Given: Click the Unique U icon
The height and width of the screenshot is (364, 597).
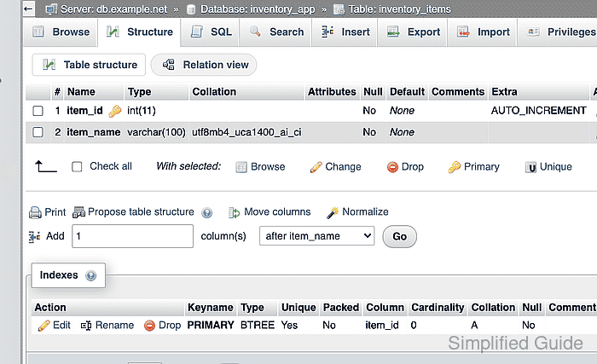Looking at the screenshot, I should [530, 167].
